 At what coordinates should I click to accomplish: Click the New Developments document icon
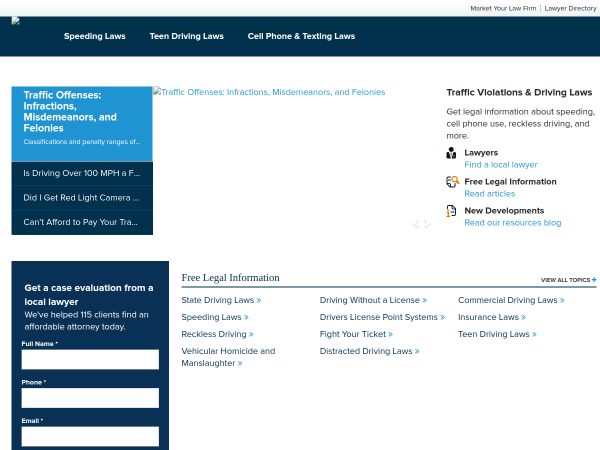pos(451,211)
